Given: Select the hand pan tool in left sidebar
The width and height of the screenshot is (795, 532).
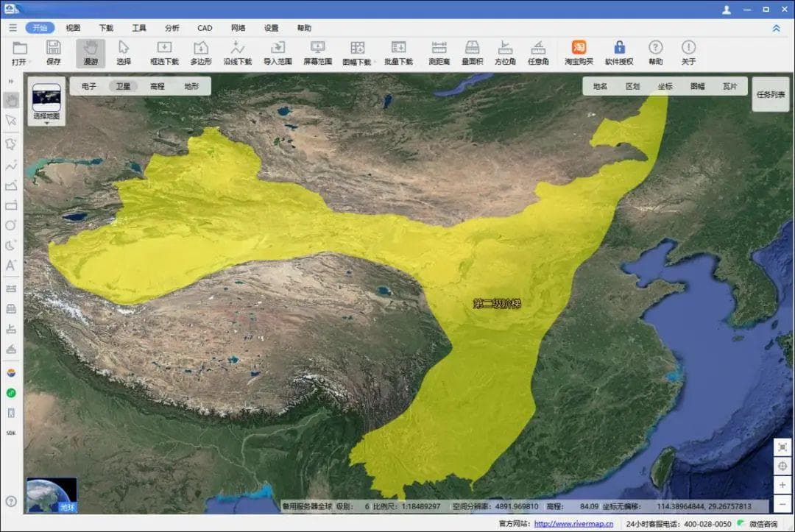Looking at the screenshot, I should (x=11, y=100).
